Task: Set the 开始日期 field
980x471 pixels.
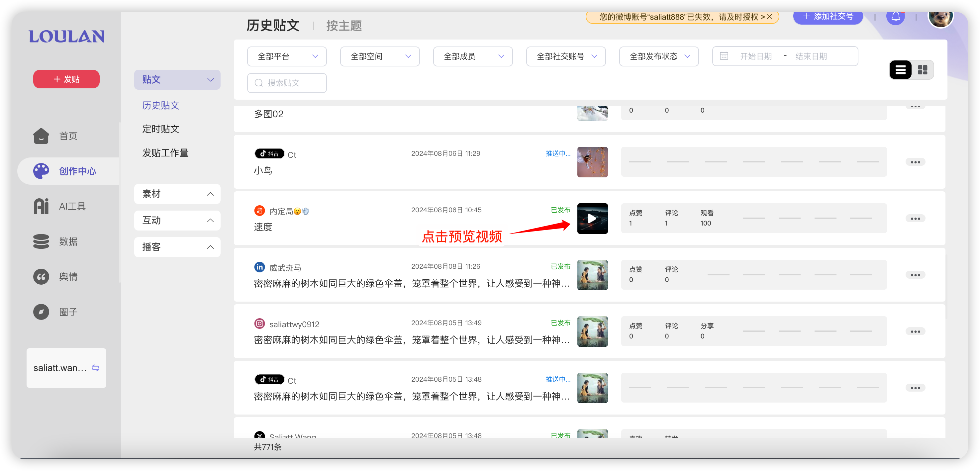Action: click(755, 56)
